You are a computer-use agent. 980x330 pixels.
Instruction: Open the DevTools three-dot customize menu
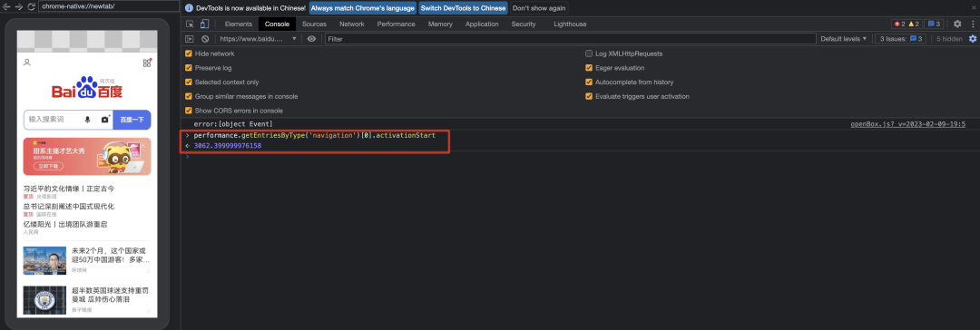(x=972, y=24)
